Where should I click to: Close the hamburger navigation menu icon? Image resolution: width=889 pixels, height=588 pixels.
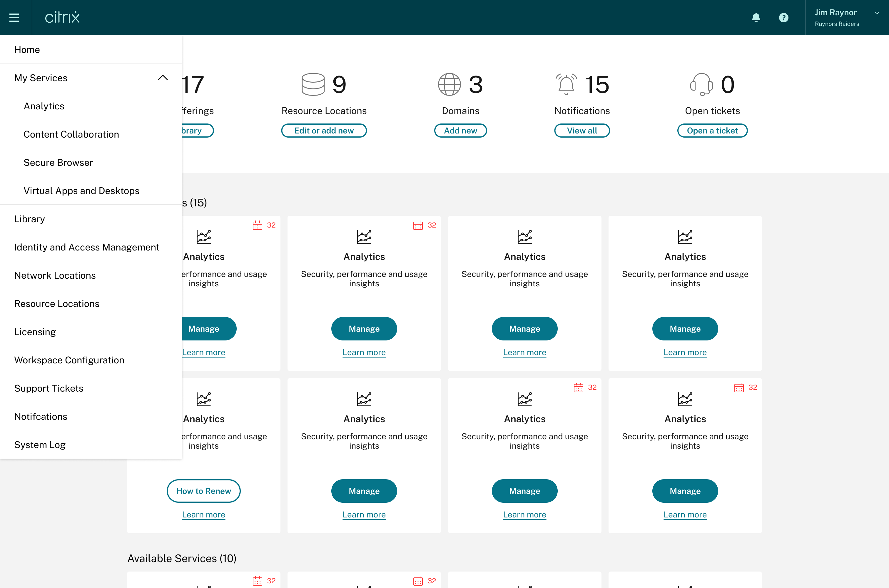14,18
